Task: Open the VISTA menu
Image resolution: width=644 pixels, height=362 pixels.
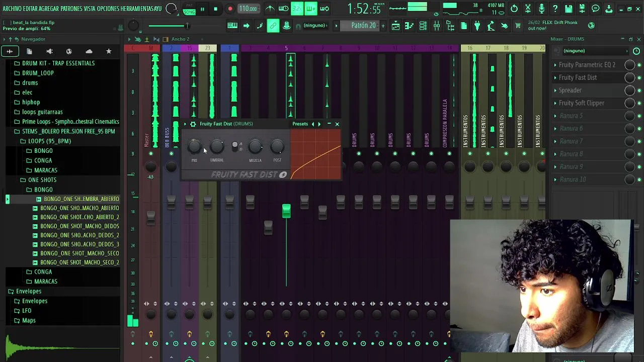Action: tap(90, 9)
